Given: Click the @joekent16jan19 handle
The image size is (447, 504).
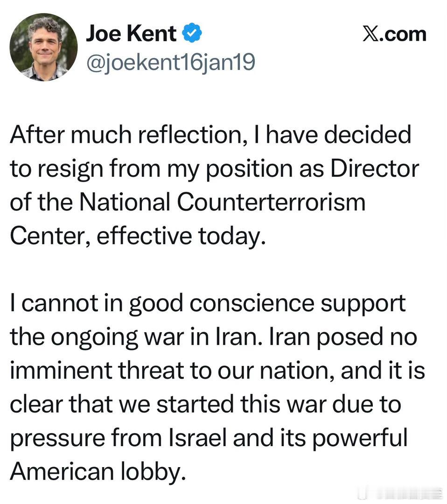Looking at the screenshot, I should [170, 62].
